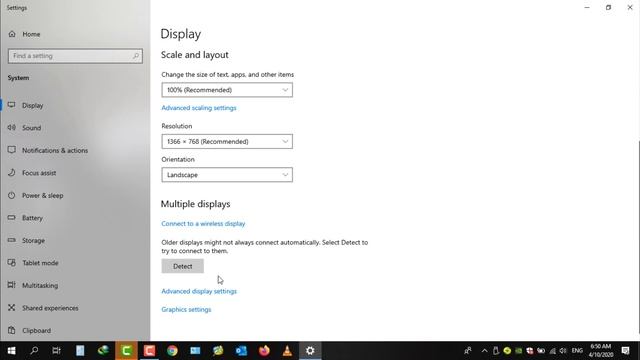Open Advanced display settings link
The width and height of the screenshot is (640, 360).
[199, 291]
